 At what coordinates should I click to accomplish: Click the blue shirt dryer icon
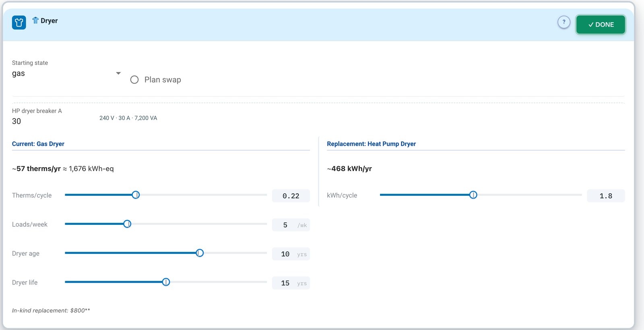tap(19, 23)
